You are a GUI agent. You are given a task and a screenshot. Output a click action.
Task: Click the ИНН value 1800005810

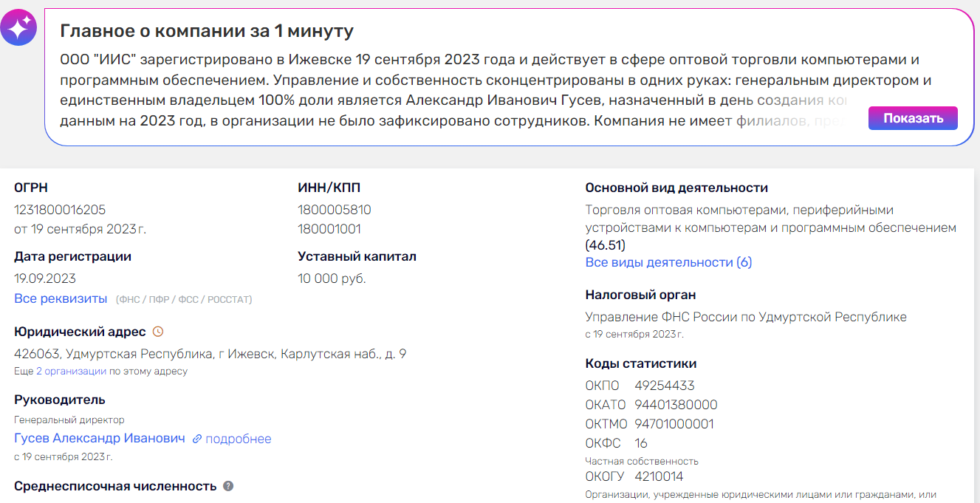[335, 210]
